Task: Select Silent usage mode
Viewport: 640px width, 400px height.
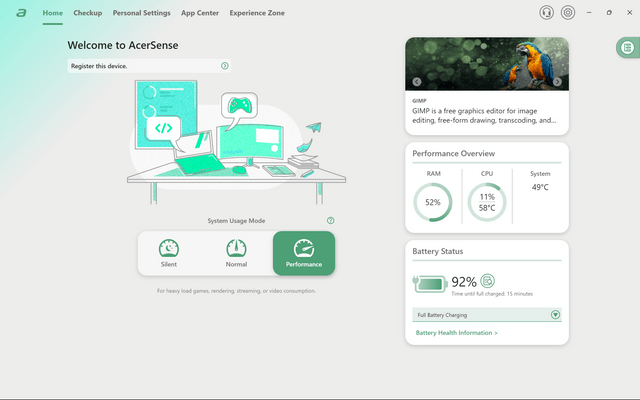Action: point(169,253)
